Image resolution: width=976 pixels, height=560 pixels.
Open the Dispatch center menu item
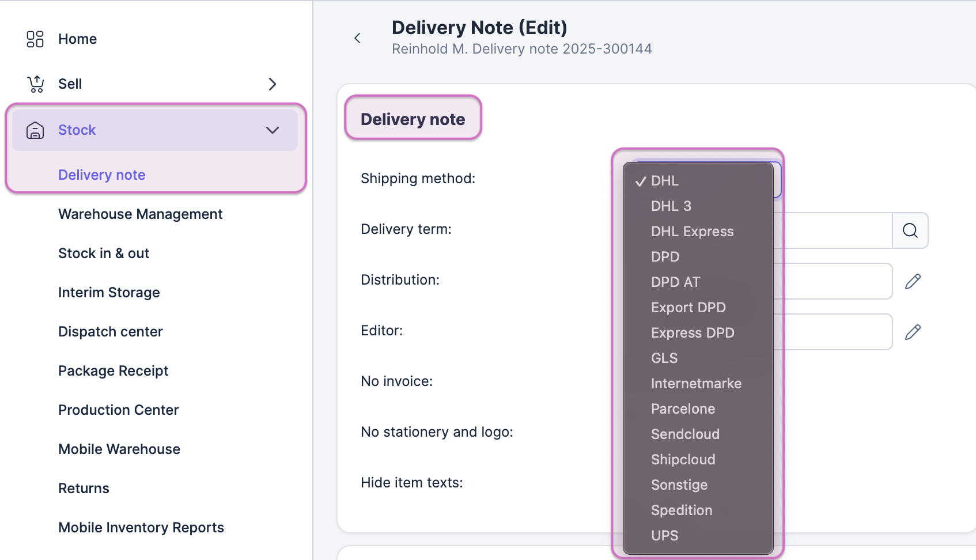pos(110,332)
